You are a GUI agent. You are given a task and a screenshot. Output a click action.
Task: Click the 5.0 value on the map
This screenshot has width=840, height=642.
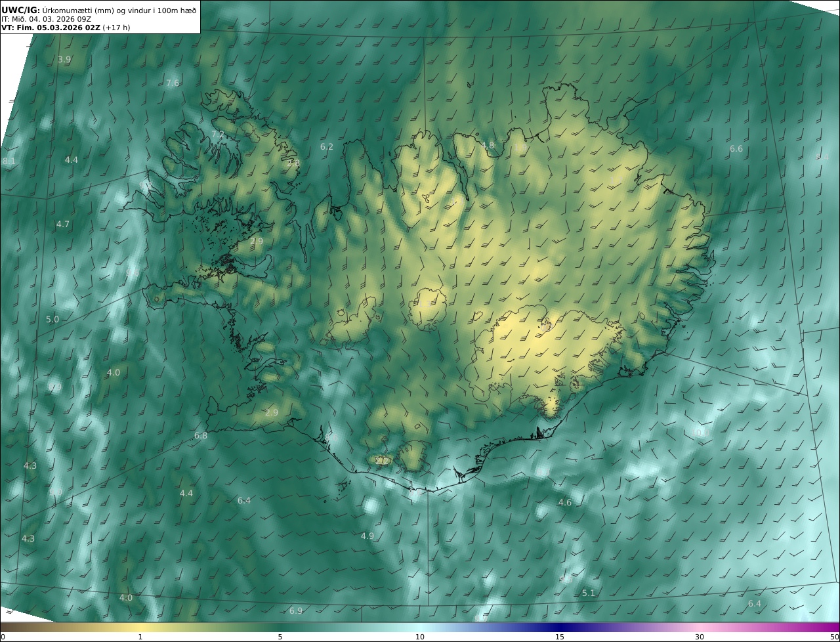(x=52, y=319)
